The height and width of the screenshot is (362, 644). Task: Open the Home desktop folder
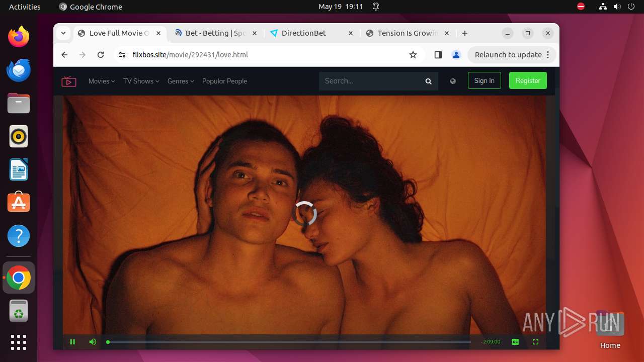coord(610,330)
